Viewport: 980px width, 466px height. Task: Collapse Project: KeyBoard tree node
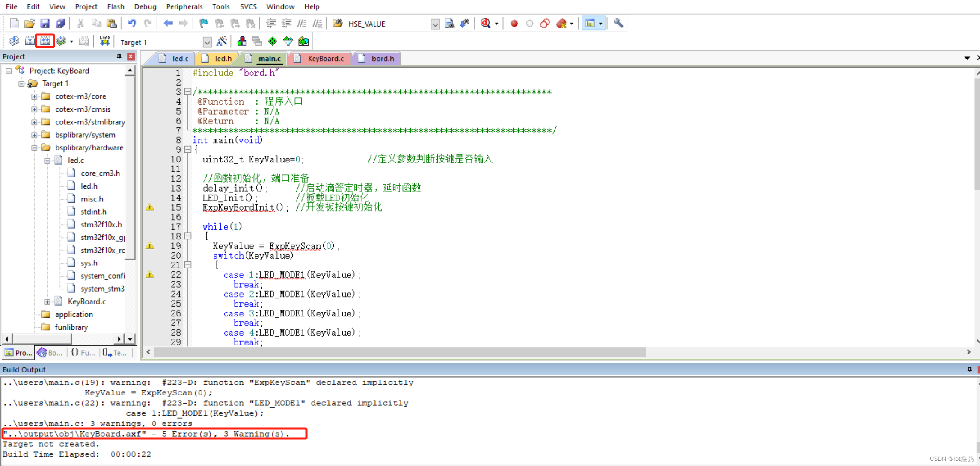click(x=9, y=71)
